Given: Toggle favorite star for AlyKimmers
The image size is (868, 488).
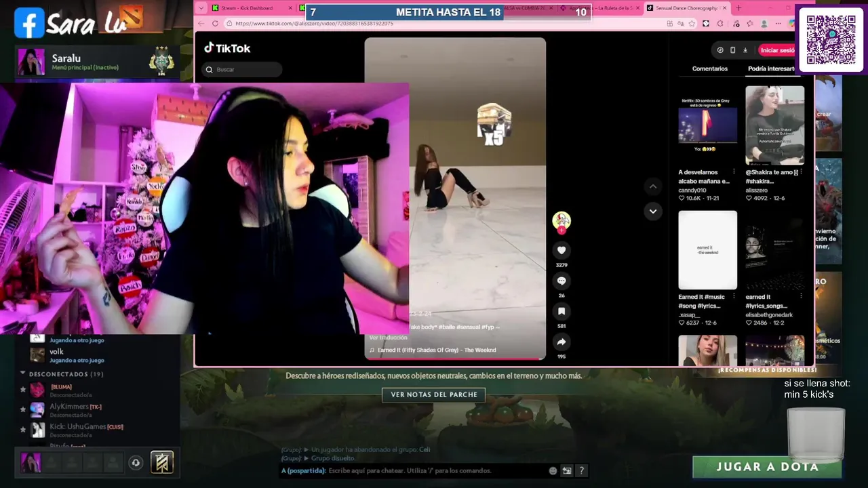Looking at the screenshot, I should click(23, 410).
